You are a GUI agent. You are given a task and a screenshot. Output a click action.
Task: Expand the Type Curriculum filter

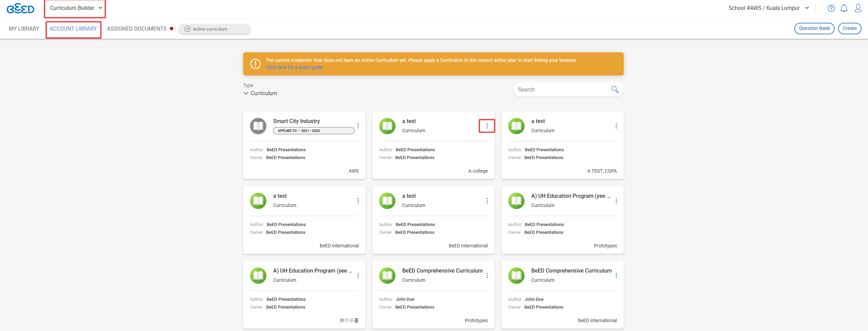260,93
